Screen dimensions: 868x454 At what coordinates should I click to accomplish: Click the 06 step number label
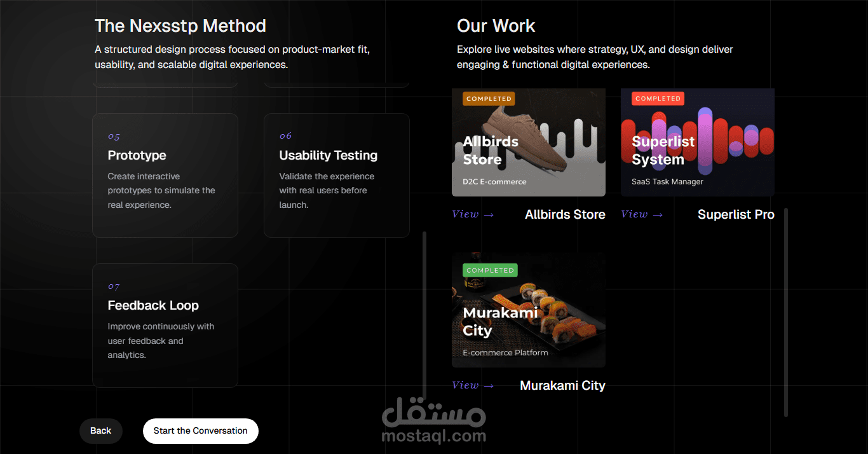point(285,136)
